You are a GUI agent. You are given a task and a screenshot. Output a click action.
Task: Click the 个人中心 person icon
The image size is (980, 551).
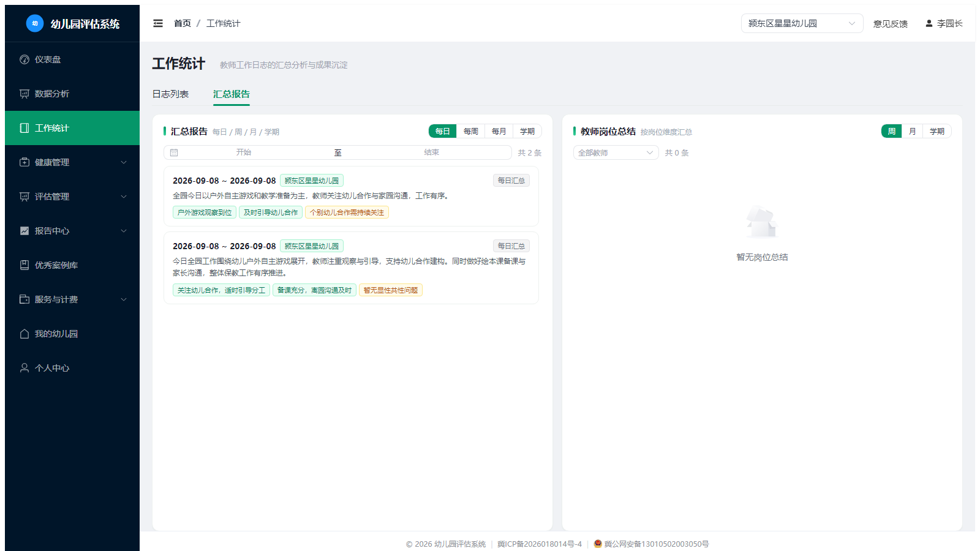click(x=24, y=368)
